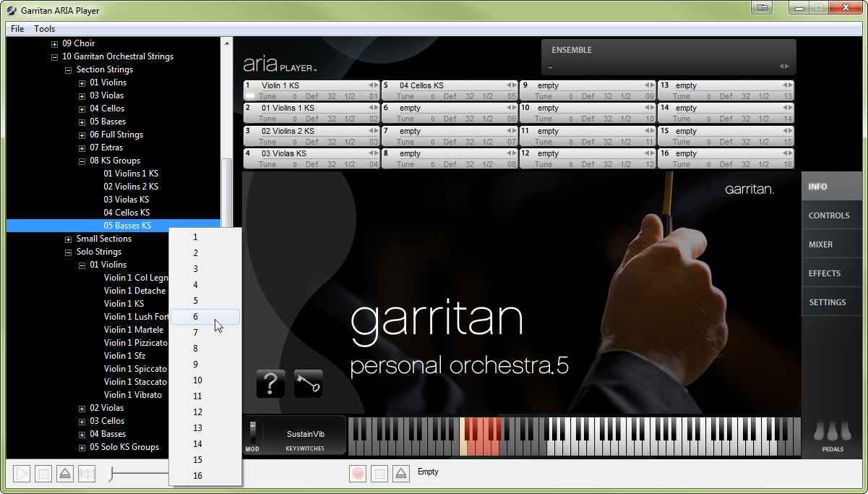Choose channel 1 in the popup menu
Screen dimensions: 868x494
point(205,237)
